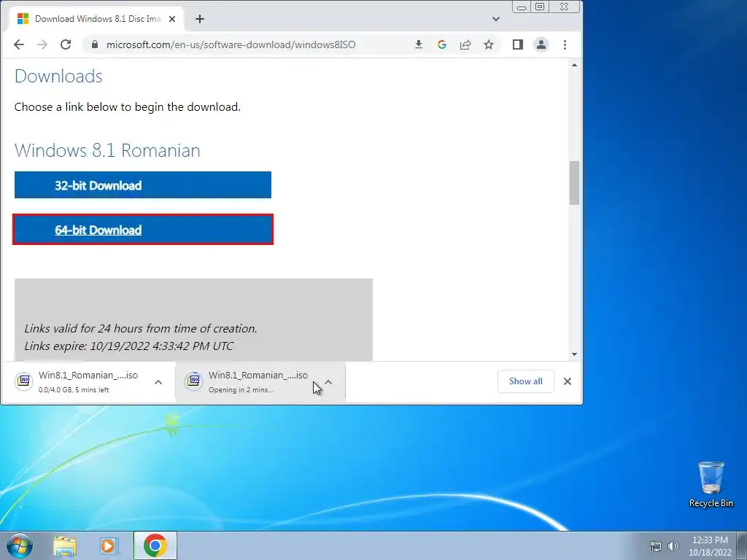
Task: Open Chrome side panel icon
Action: 517,44
